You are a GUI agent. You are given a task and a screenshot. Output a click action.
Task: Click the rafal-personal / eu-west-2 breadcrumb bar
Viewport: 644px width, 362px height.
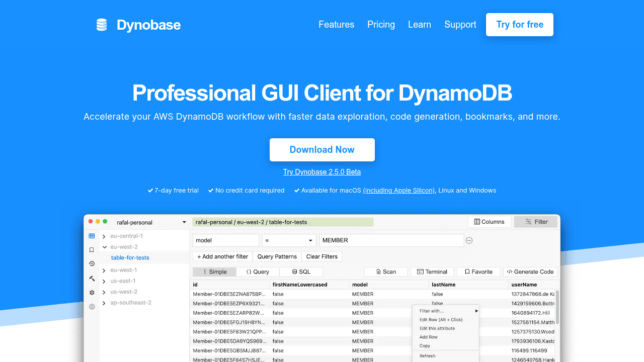(x=283, y=222)
